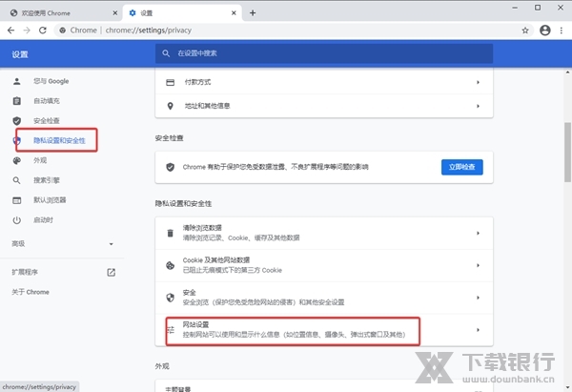Image resolution: width=572 pixels, height=392 pixels.
Task: Open a new tab with the plus button
Action: (x=253, y=13)
